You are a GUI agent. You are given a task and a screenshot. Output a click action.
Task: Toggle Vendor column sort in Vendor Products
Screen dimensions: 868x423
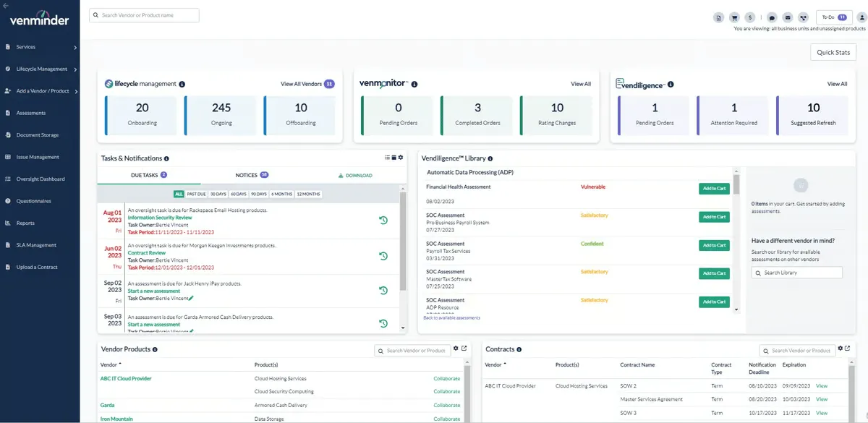tap(111, 365)
